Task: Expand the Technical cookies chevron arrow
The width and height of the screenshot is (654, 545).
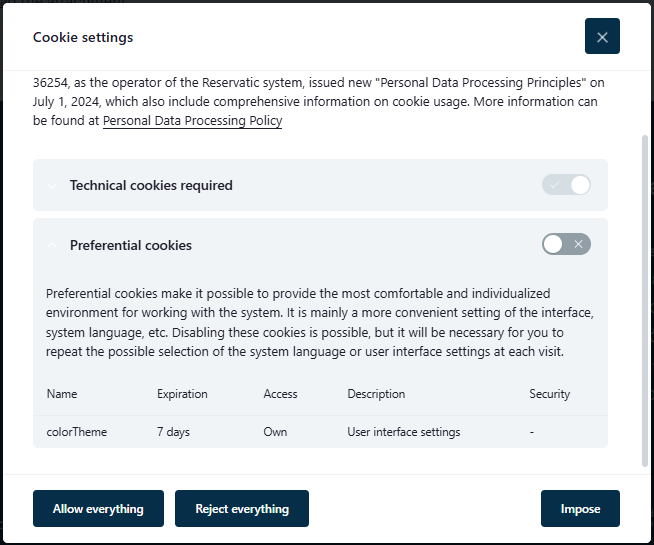Action: 52,186
